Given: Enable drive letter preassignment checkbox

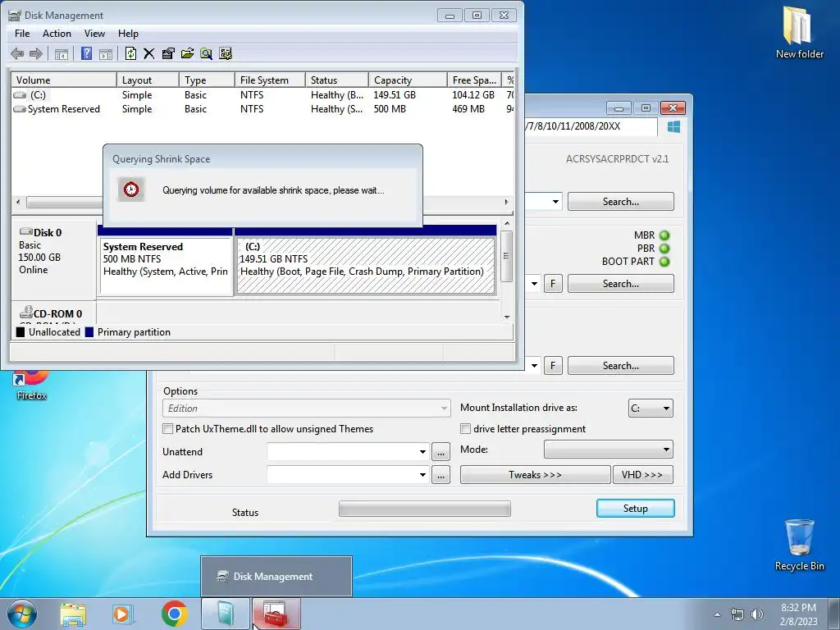Looking at the screenshot, I should click(466, 428).
